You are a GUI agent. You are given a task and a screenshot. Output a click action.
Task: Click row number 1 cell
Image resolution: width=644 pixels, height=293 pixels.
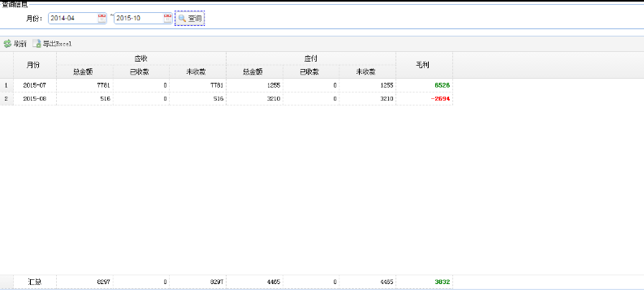coord(6,85)
